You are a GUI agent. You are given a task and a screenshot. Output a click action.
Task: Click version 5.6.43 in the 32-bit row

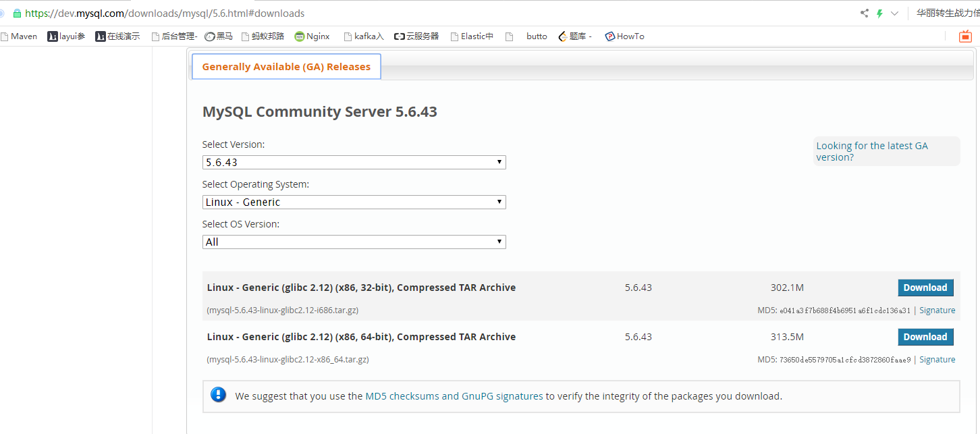coord(638,288)
